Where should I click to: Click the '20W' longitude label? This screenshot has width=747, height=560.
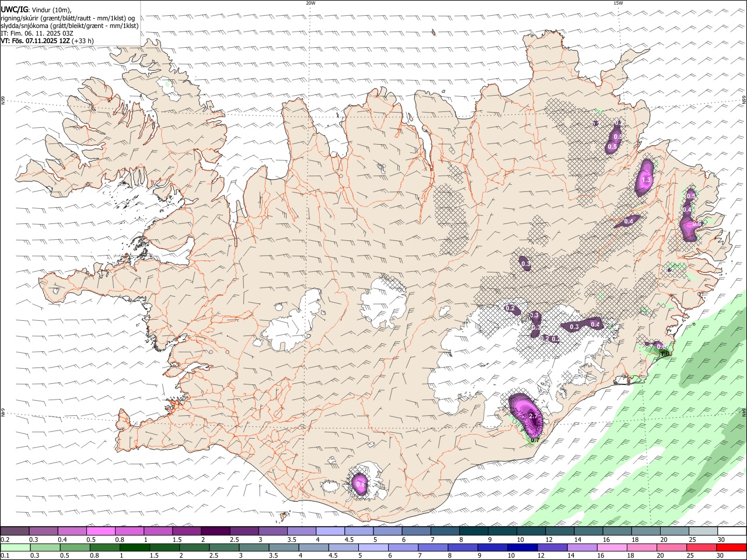coord(310,3)
